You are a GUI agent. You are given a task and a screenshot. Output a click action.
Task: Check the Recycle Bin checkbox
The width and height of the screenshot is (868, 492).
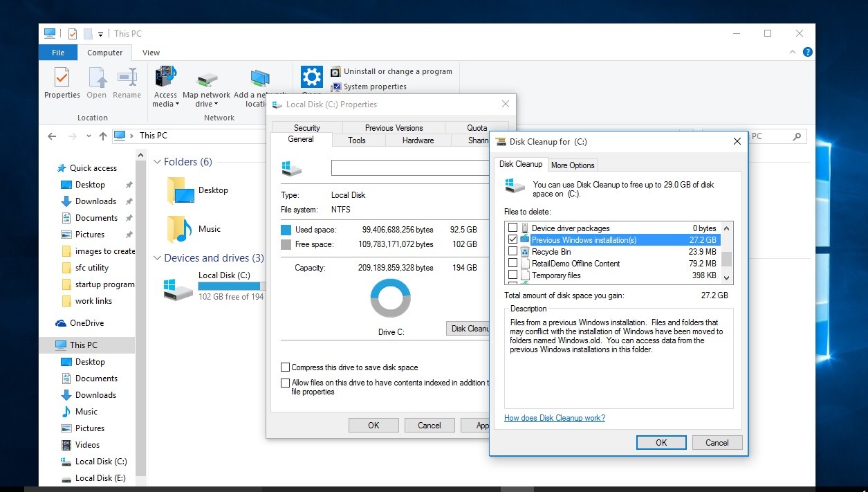pyautogui.click(x=513, y=251)
